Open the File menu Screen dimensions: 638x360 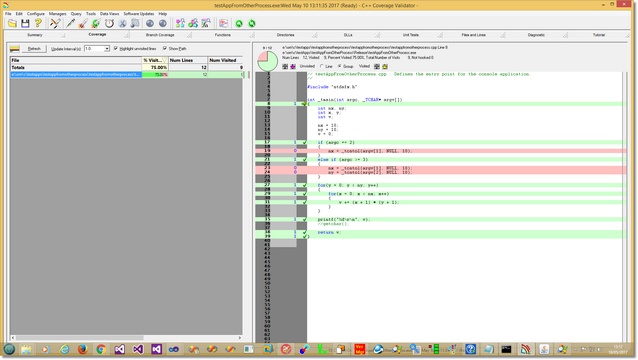pos(8,13)
